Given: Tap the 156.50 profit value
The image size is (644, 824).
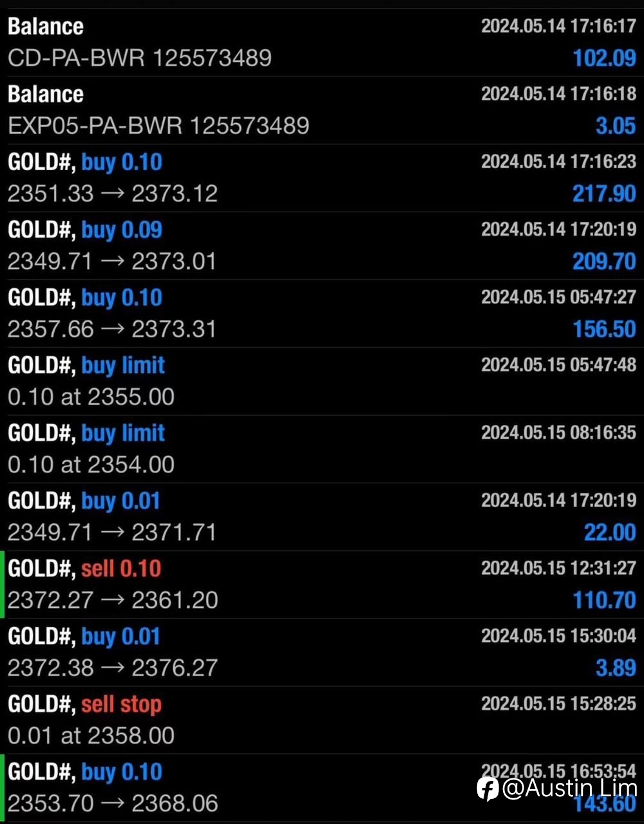Looking at the screenshot, I should 604,330.
